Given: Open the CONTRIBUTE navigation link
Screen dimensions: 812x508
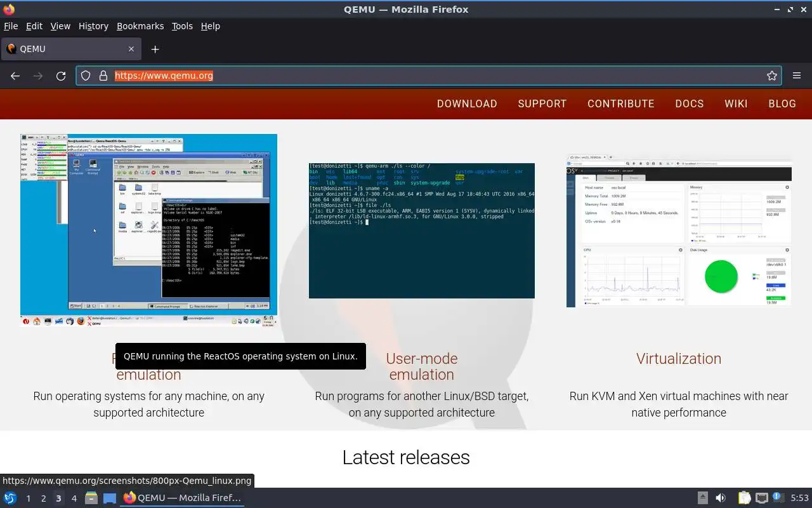Looking at the screenshot, I should pos(620,104).
